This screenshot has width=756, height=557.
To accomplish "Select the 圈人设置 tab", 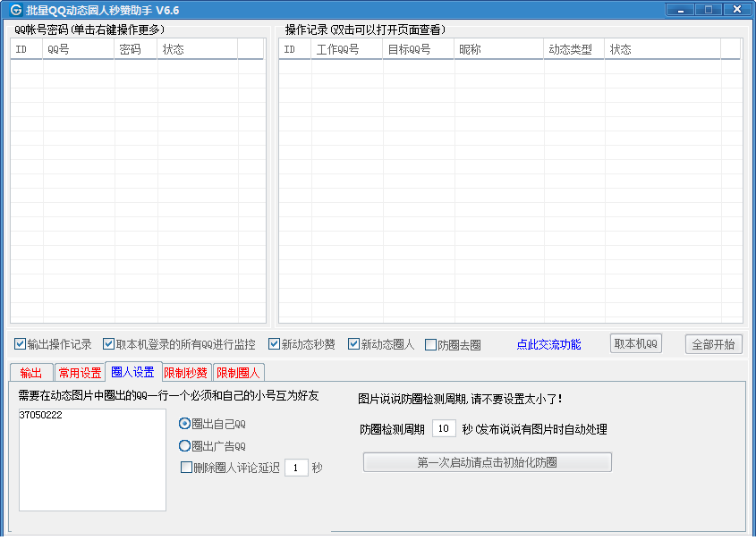I will [132, 372].
